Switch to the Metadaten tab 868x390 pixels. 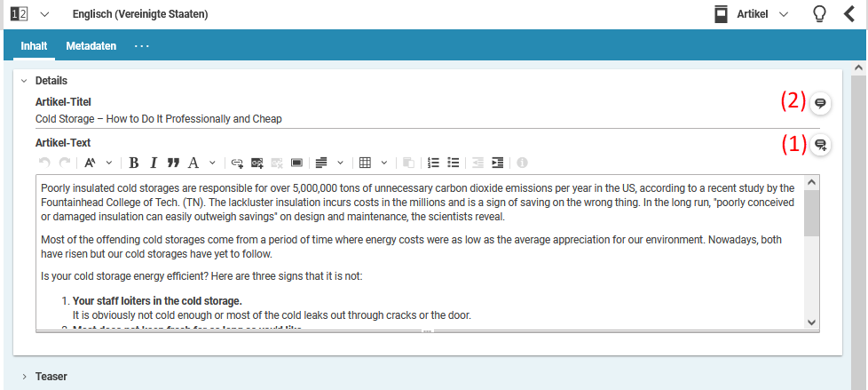[x=91, y=45]
